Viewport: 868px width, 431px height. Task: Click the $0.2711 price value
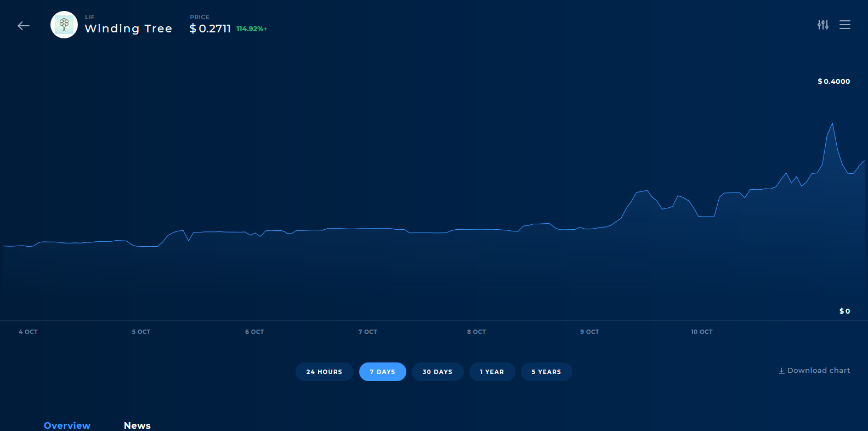(210, 29)
